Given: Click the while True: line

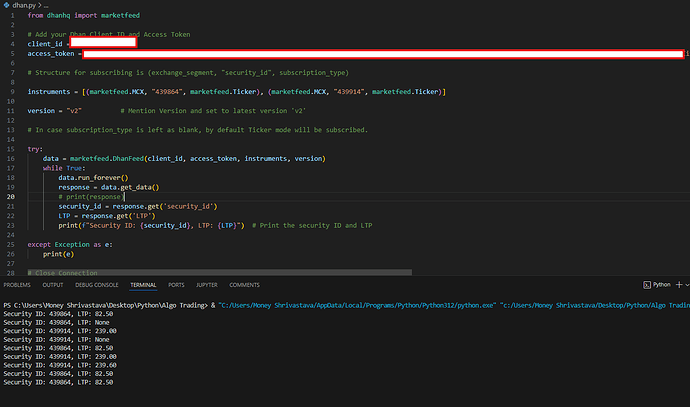Looking at the screenshot, I should click(x=64, y=168).
